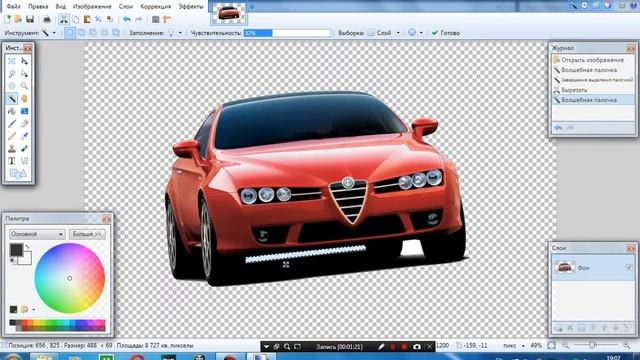Select the Paintbrush tool
This screenshot has width=640, height=360.
[12, 123]
